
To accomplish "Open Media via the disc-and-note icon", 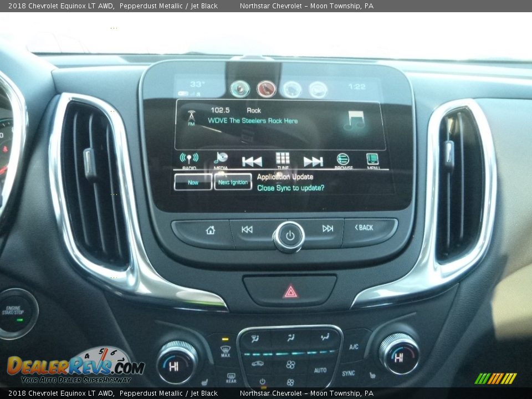I will pyautogui.click(x=222, y=158).
